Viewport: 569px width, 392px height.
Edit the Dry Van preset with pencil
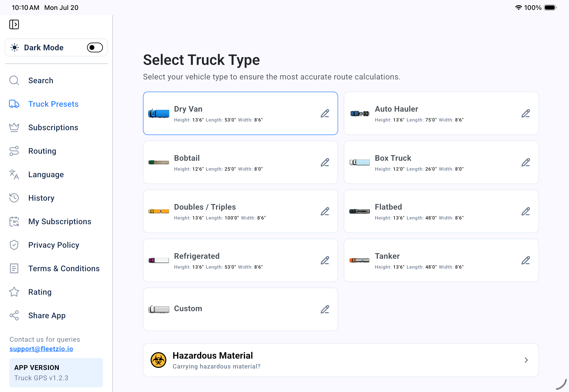coord(325,113)
